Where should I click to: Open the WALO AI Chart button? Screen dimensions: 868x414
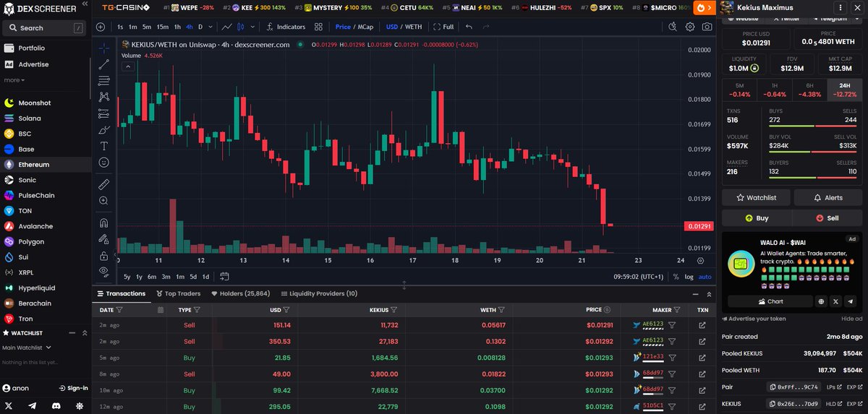770,301
